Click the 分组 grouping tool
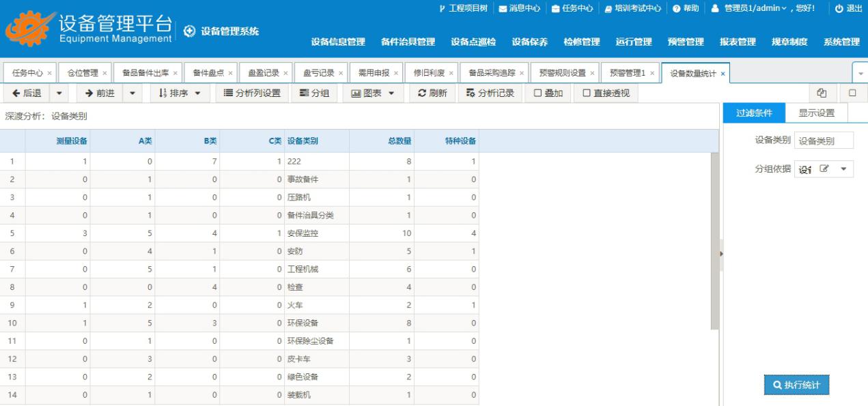Image resolution: width=868 pixels, height=406 pixels. pos(315,93)
